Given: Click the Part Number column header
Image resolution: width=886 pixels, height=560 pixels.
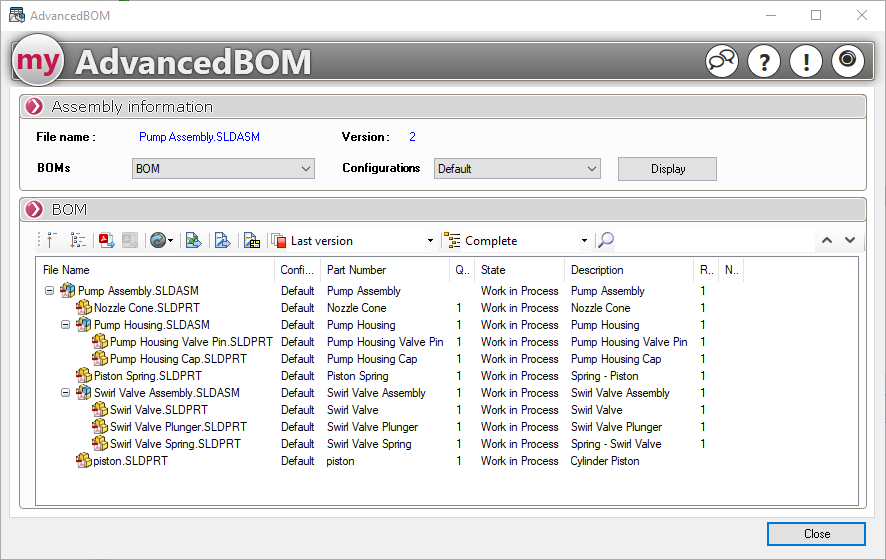Looking at the screenshot, I should coord(385,270).
